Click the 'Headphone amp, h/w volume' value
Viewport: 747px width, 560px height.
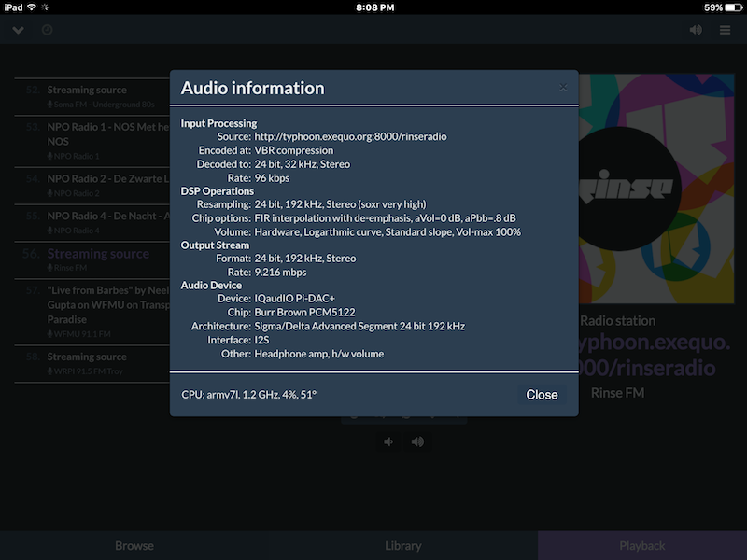tap(319, 354)
